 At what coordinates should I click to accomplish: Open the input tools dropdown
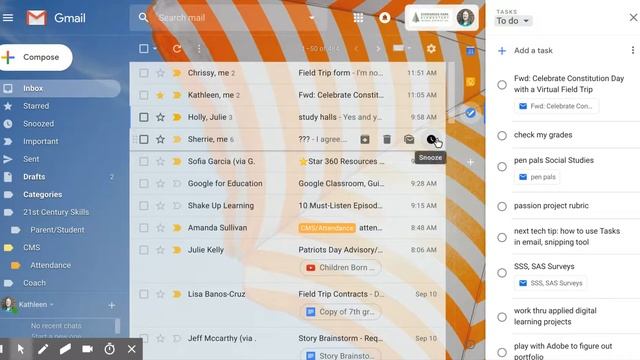(x=402, y=49)
